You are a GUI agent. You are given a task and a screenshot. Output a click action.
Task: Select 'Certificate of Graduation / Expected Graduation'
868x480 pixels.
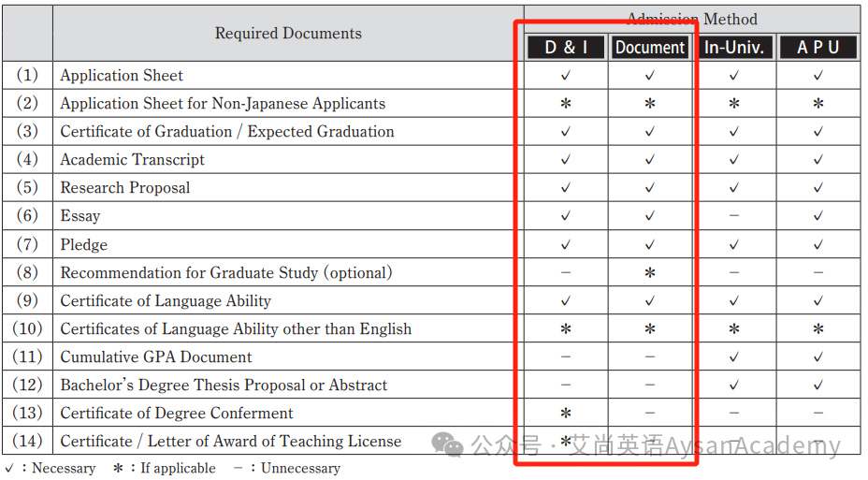[227, 132]
